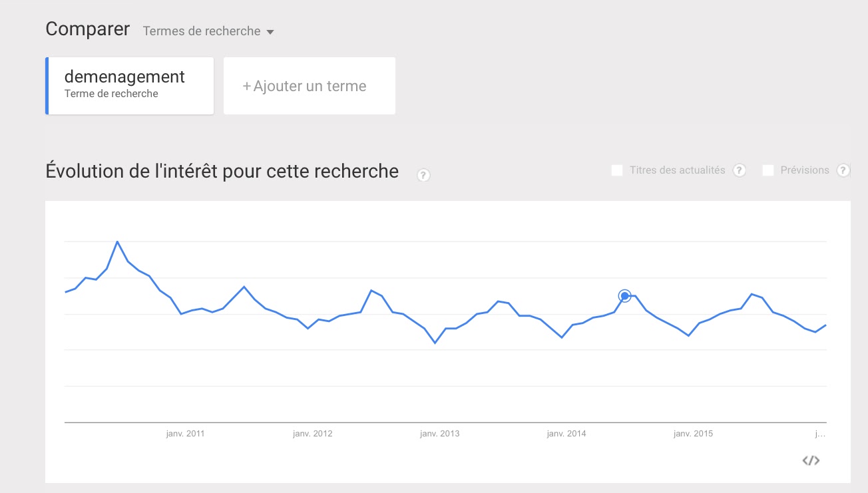This screenshot has height=493, width=868.
Task: Open help icon next to the Évolution heading
Action: tap(423, 175)
